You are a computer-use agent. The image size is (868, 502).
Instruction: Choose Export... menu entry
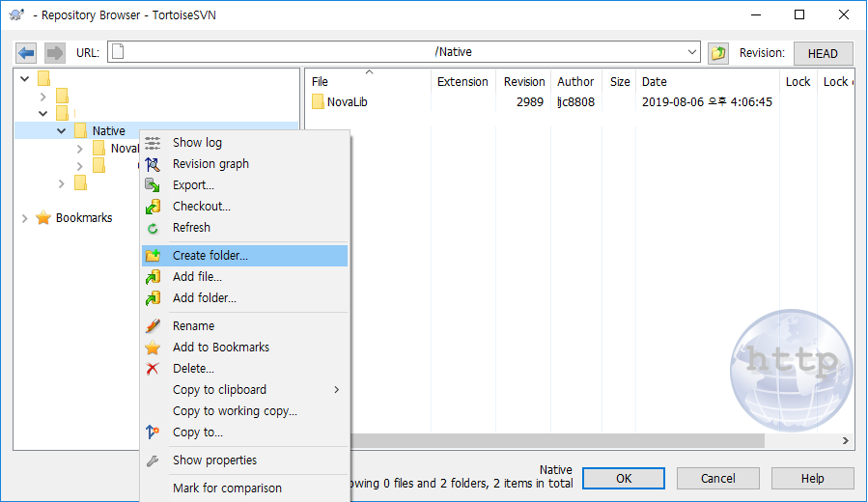[x=244, y=184]
